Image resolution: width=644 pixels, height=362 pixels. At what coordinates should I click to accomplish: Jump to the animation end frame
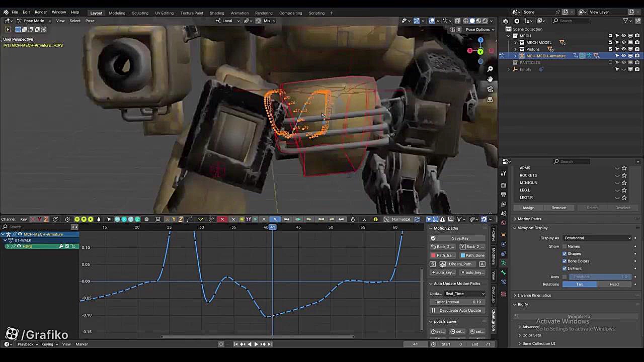270,344
